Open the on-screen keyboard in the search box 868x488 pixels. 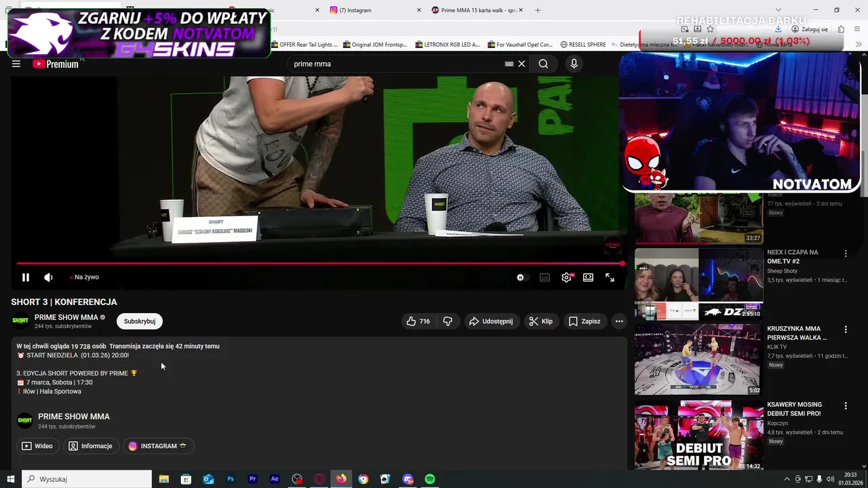[509, 64]
